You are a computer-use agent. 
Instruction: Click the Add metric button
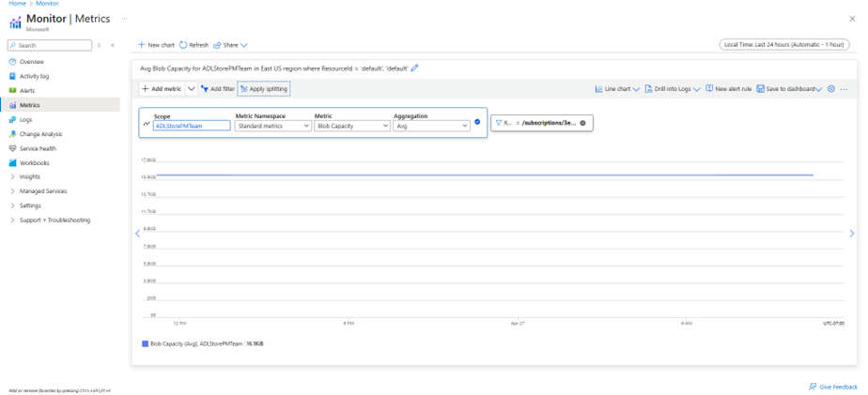coord(162,88)
